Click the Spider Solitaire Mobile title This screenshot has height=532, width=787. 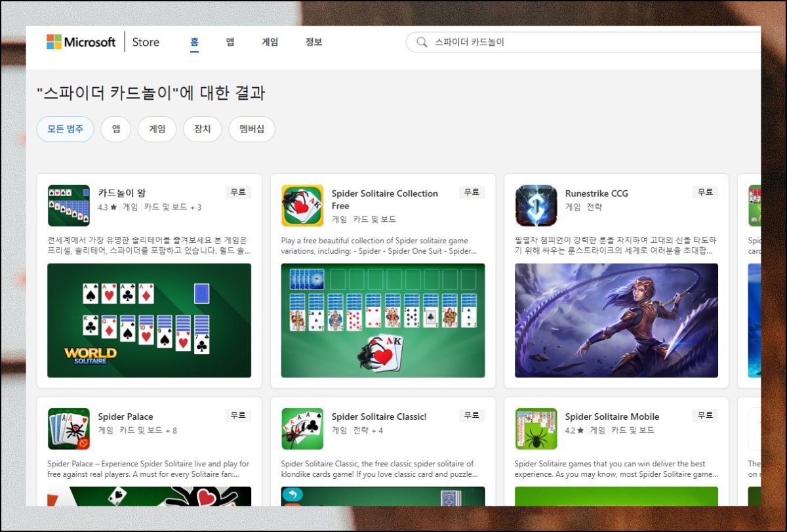pyautogui.click(x=612, y=417)
